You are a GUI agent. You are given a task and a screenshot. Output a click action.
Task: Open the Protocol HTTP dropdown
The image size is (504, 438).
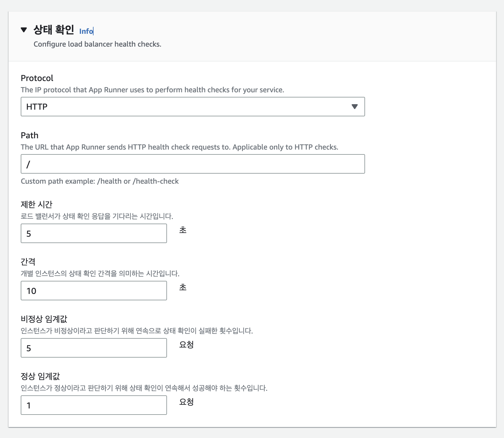coord(193,107)
